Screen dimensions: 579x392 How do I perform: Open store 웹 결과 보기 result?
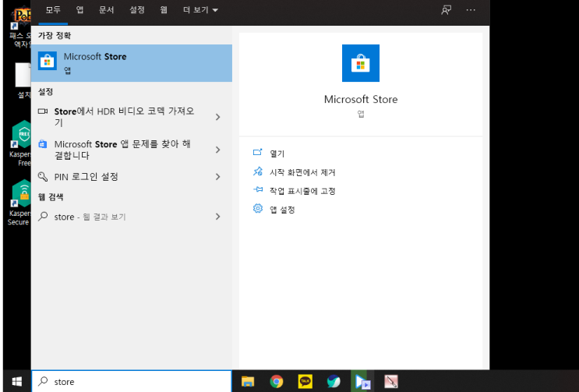(x=132, y=217)
